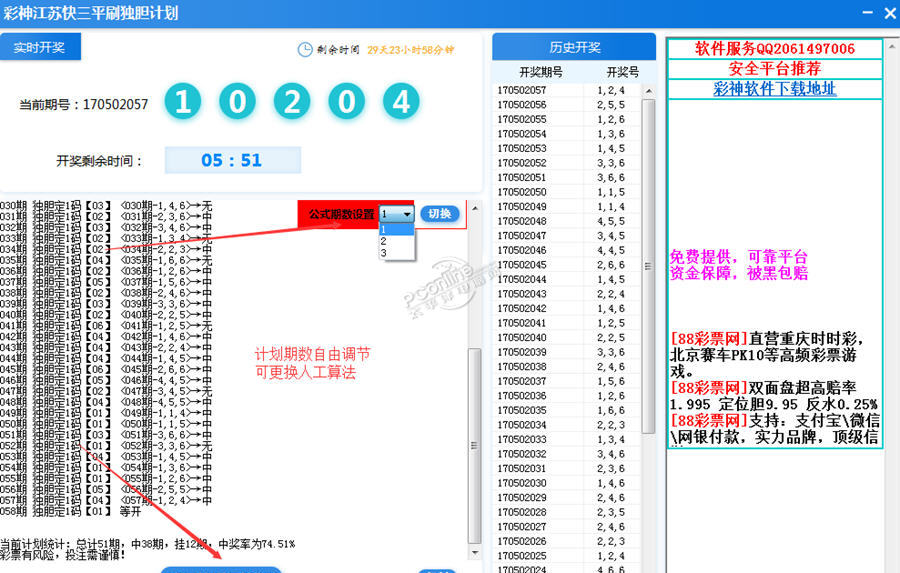Click the 软件服务QQ2061497006 contact text
The height and width of the screenshot is (573, 900).
[775, 49]
